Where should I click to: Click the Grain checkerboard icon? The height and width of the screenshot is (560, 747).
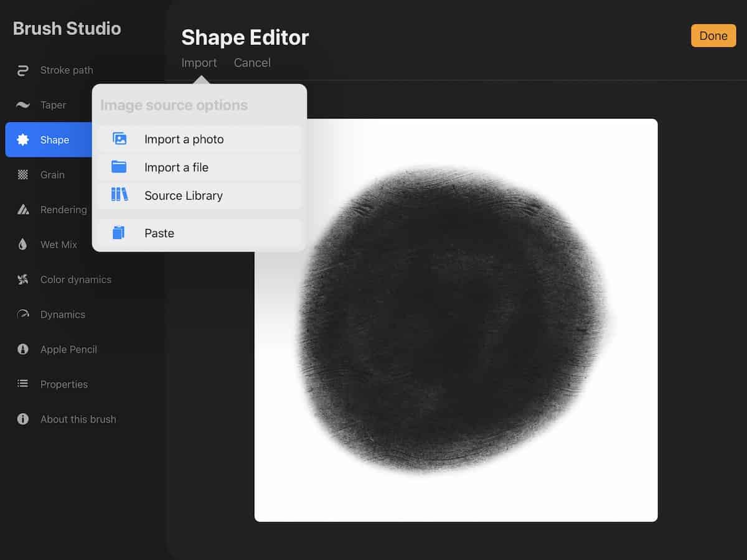[x=23, y=175]
